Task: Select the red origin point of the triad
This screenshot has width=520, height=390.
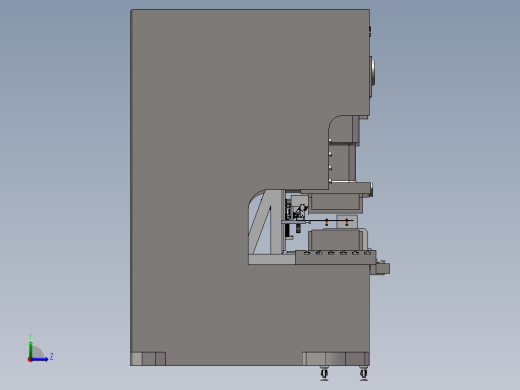Action: (x=30, y=360)
